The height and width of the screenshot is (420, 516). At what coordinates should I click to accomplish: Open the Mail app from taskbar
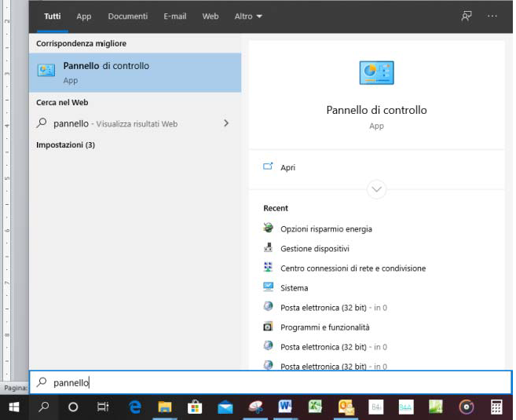coord(225,408)
